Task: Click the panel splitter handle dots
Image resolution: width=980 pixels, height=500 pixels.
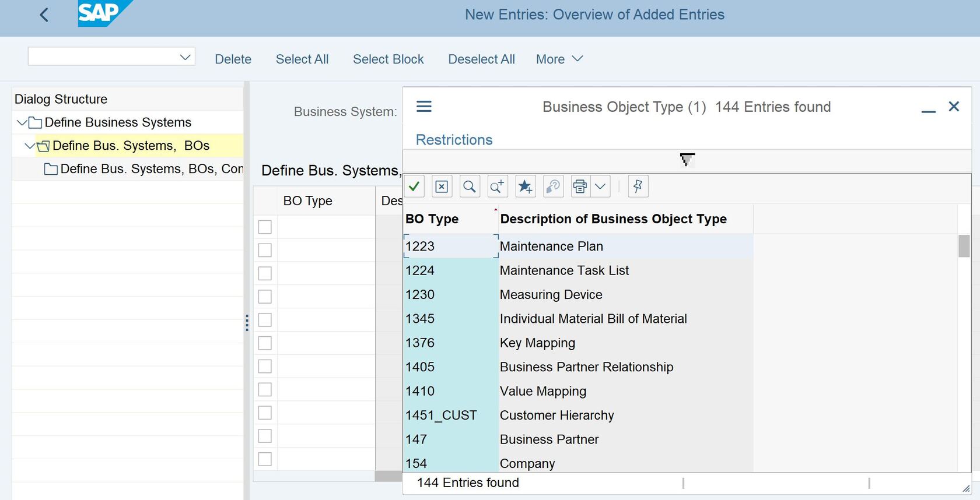Action: [247, 323]
